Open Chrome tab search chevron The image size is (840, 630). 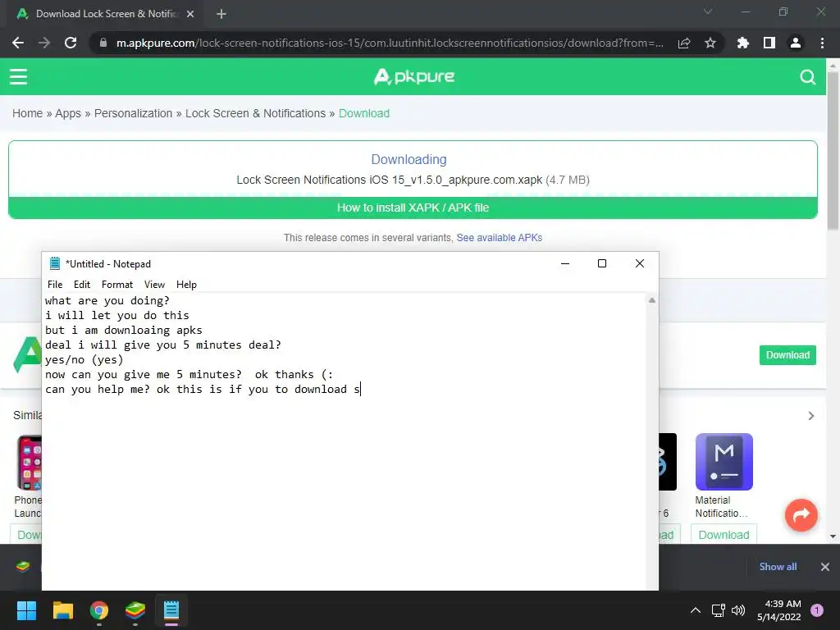708,11
